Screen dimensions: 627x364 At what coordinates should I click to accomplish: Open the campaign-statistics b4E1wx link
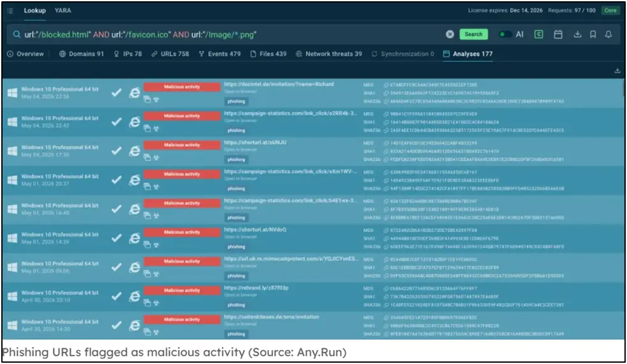pos(291,201)
